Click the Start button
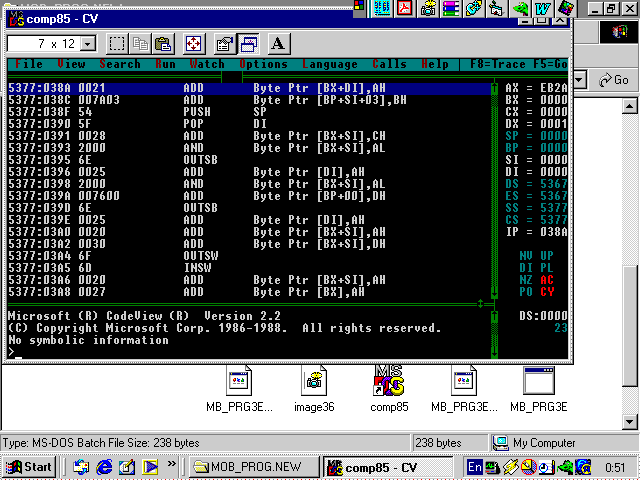The image size is (640, 481). (29, 467)
